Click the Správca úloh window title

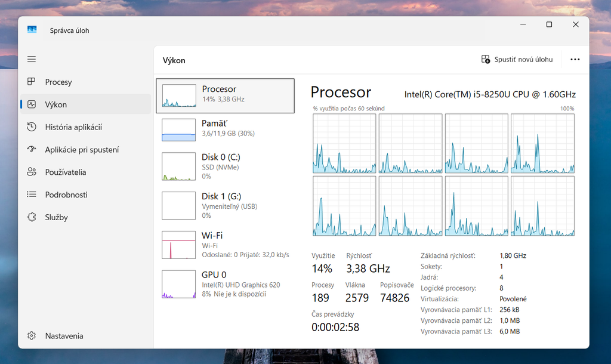(x=69, y=30)
